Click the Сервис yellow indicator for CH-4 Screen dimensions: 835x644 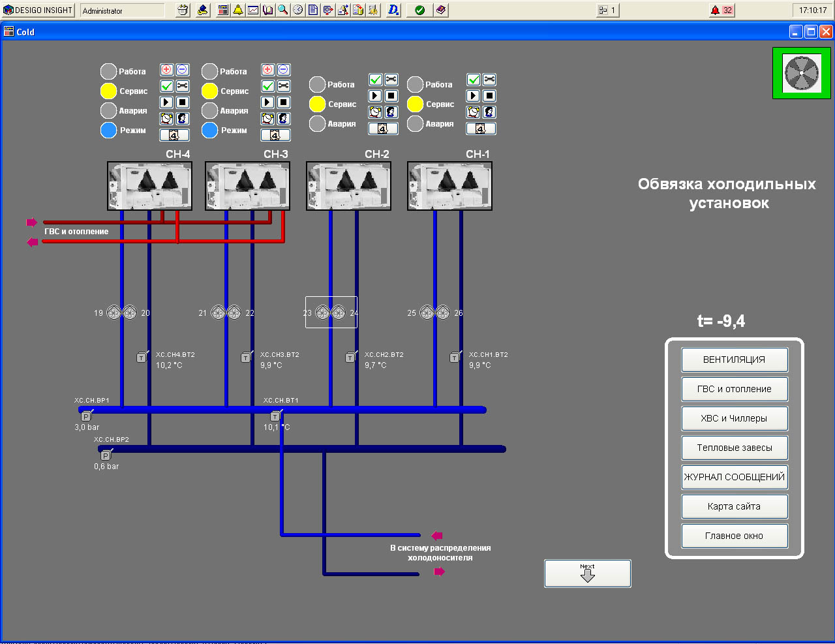108,91
